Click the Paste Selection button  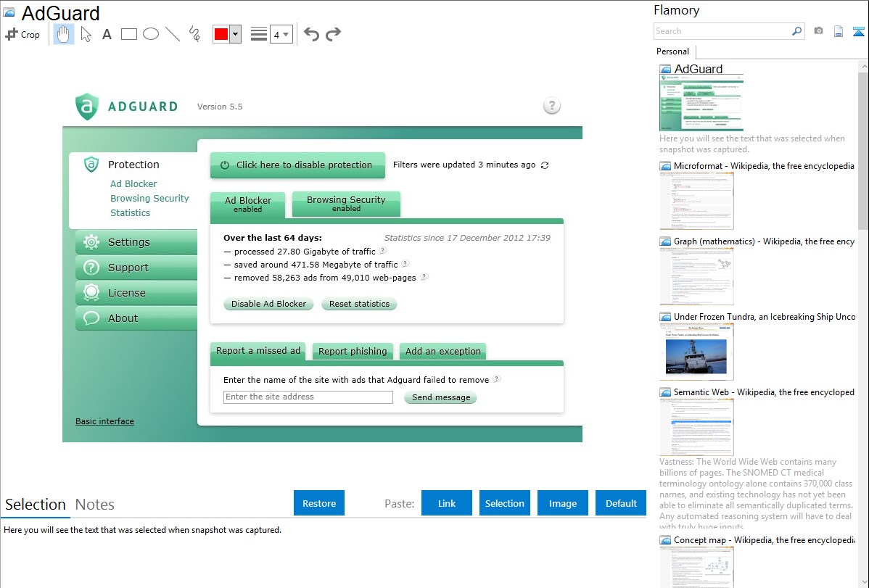coord(505,502)
